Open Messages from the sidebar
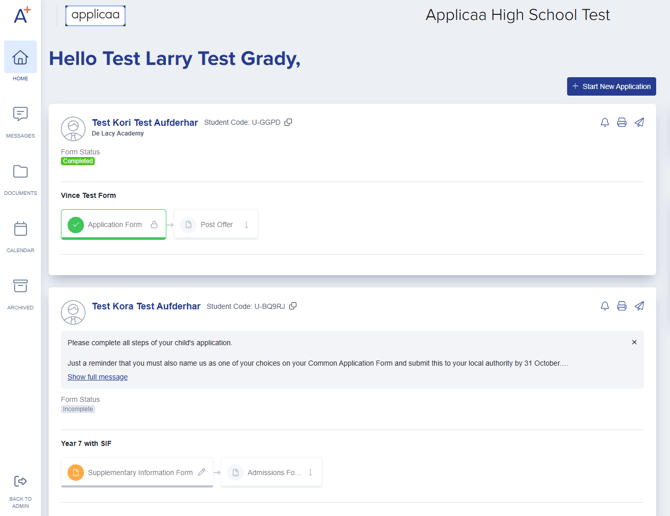Image resolution: width=670 pixels, height=516 pixels. pos(20,119)
